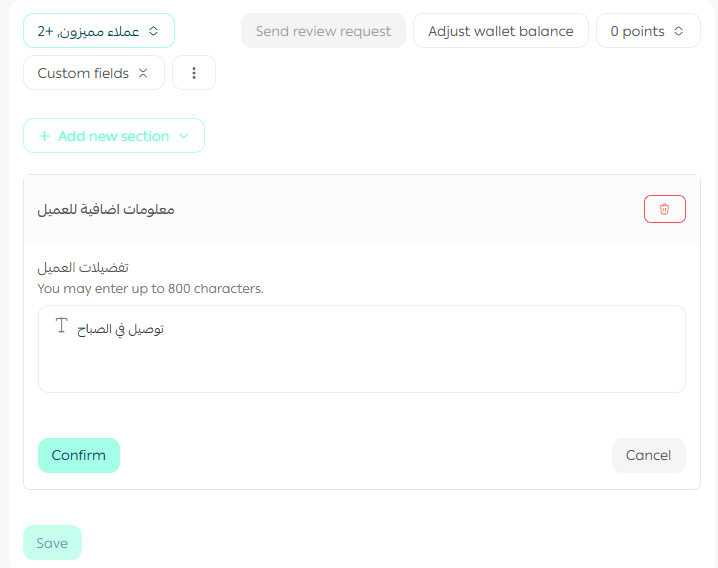The width and height of the screenshot is (718, 568).
Task: Click the chevron icon next to عملاء مميزون
Action: (153, 31)
